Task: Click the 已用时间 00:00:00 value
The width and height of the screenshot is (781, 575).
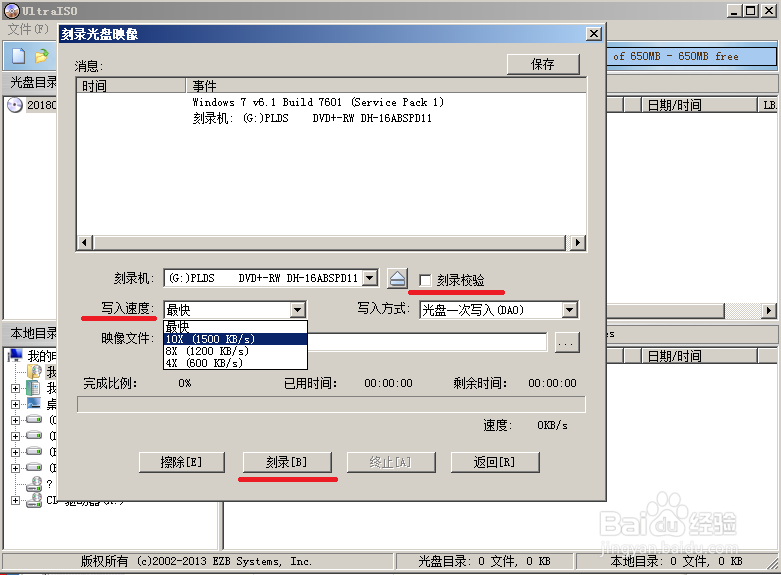Action: coord(388,383)
